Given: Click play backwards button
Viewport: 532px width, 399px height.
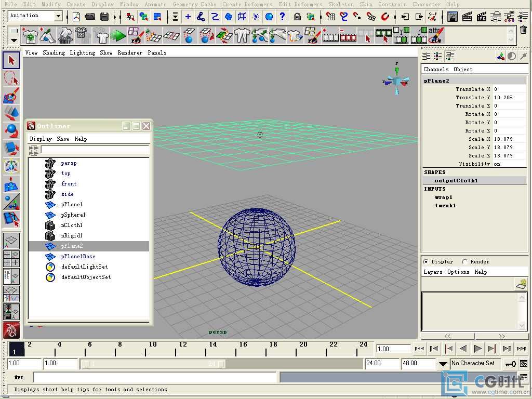Looking at the screenshot, I should click(x=463, y=349).
